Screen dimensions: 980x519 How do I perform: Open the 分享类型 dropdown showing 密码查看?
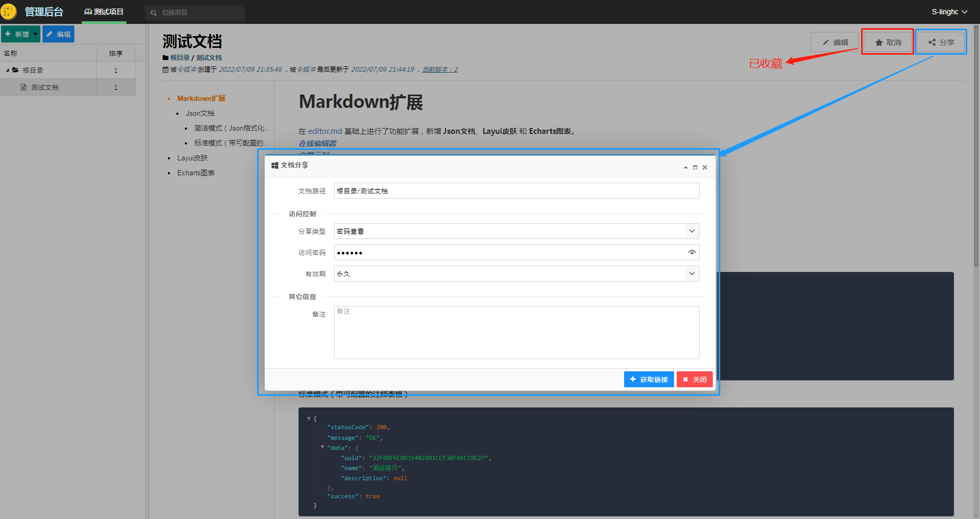[516, 231]
